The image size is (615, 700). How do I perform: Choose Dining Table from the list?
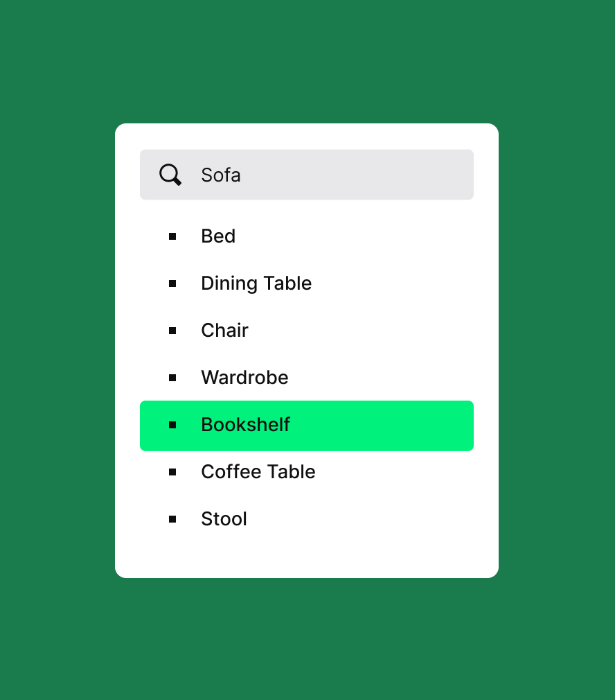(307, 283)
